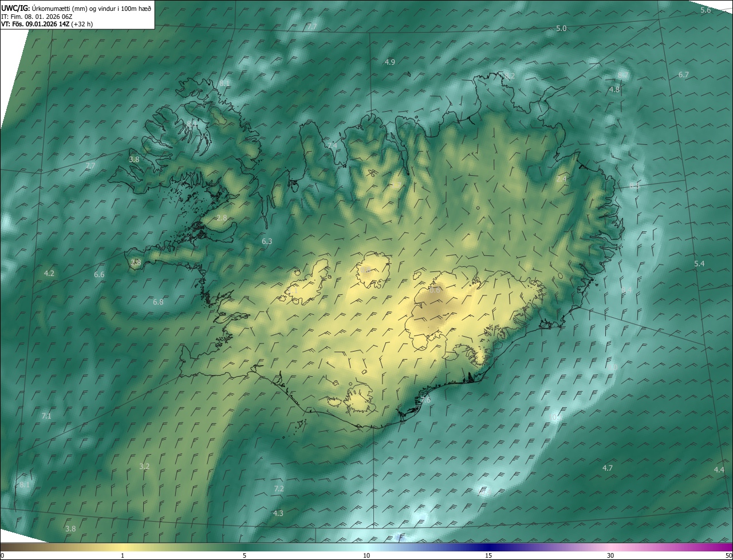Click the 3.2 map value
The image size is (733, 560).
click(144, 467)
